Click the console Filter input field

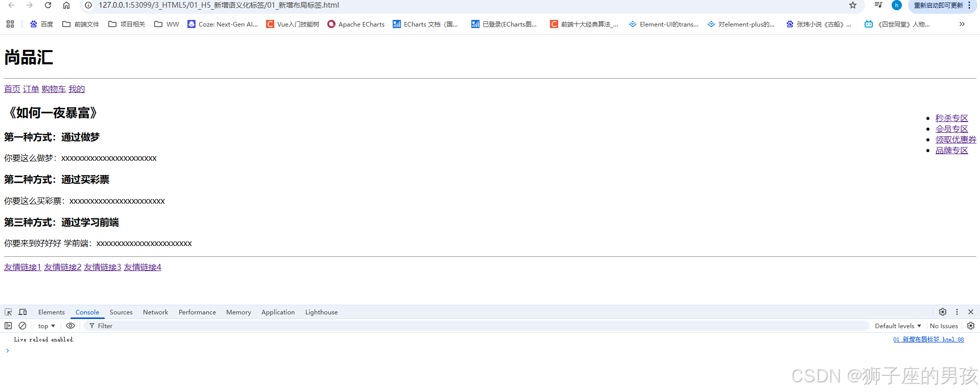tap(477, 326)
